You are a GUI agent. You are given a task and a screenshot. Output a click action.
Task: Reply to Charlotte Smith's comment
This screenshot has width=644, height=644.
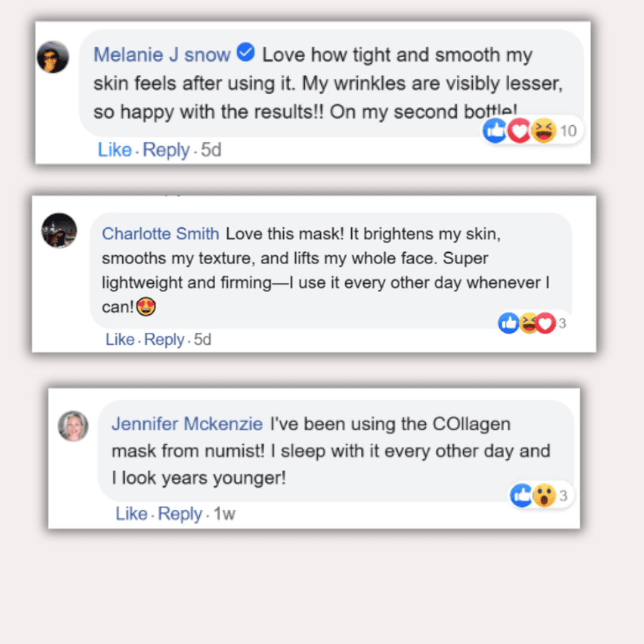click(x=164, y=339)
